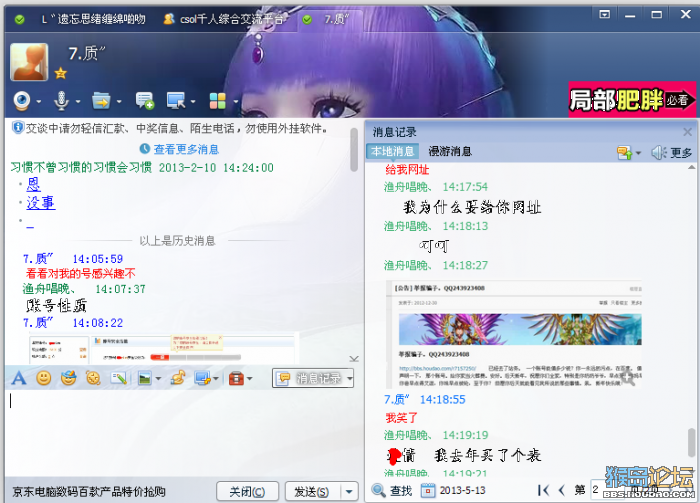
Task: Click the chat area scrollbar thumb
Action: (x=354, y=150)
